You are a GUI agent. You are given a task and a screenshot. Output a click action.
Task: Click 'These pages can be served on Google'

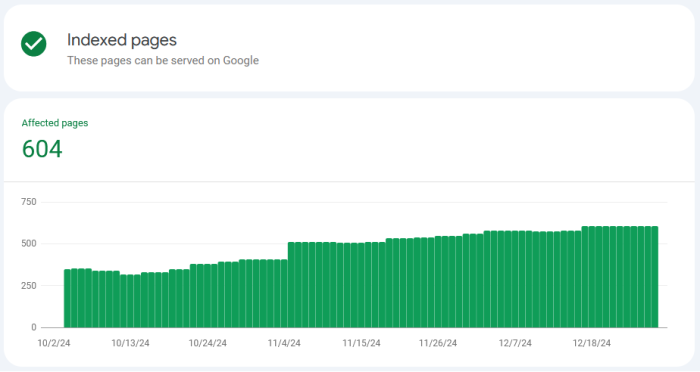point(163,60)
